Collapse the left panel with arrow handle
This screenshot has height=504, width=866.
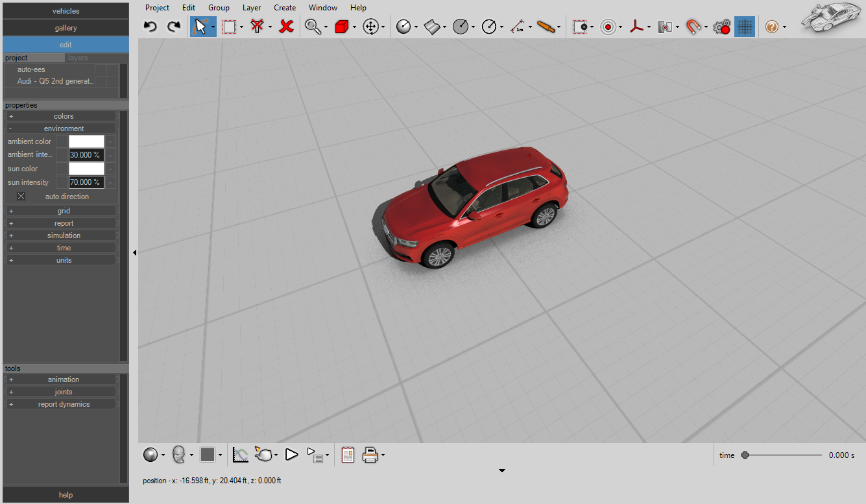coord(134,253)
